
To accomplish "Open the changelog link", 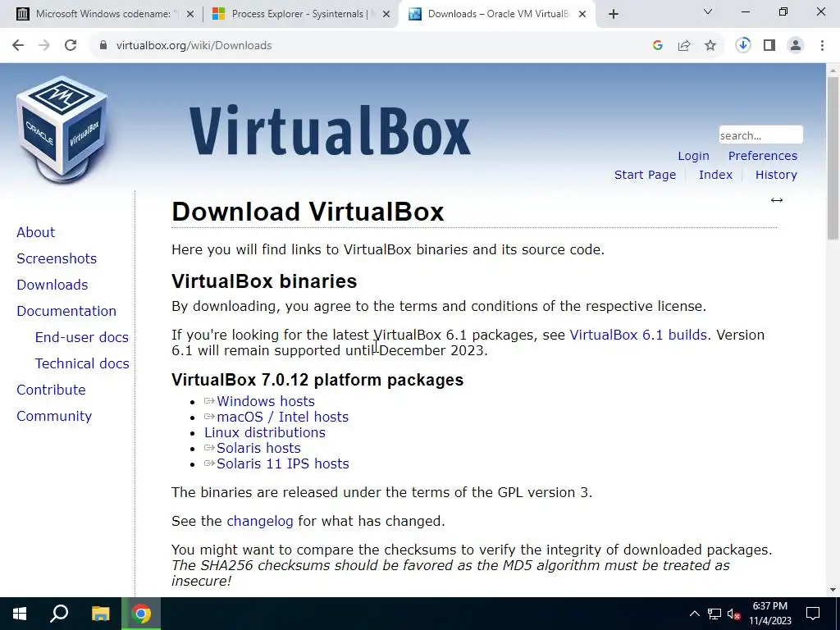I will click(260, 521).
